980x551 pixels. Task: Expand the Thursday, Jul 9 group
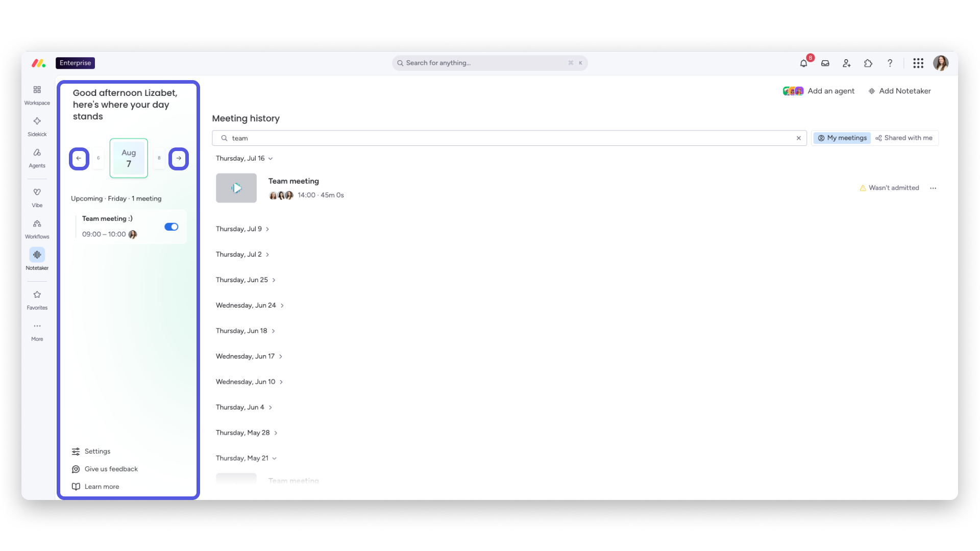click(242, 229)
